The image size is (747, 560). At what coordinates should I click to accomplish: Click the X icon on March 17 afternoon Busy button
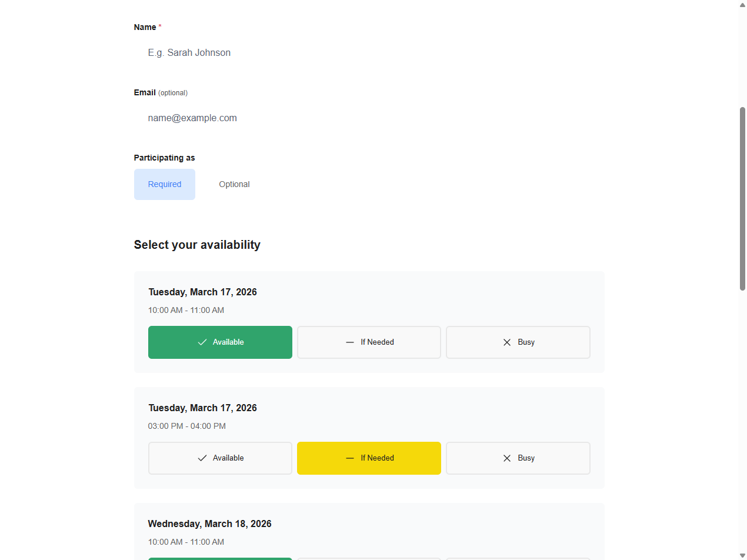(x=506, y=458)
